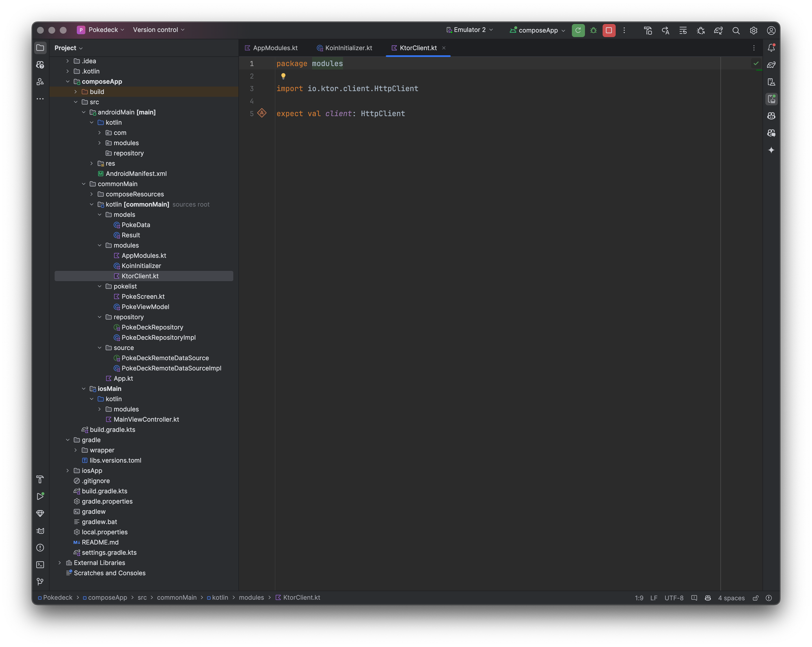Image resolution: width=812 pixels, height=647 pixels.
Task: Click the UTF-8 encoding in status bar
Action: click(x=674, y=598)
